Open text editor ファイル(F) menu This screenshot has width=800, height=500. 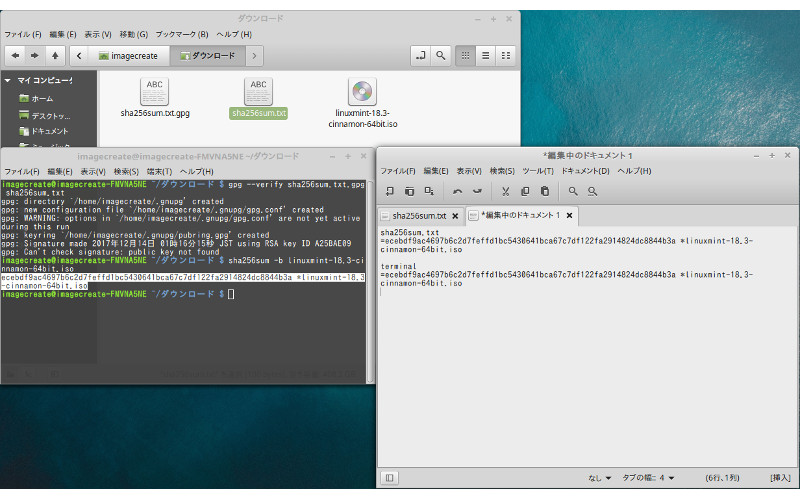click(398, 171)
